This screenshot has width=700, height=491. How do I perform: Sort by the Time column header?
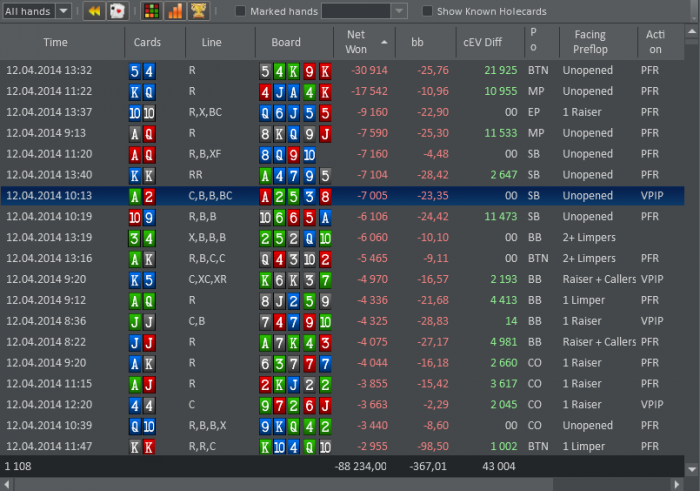55,42
